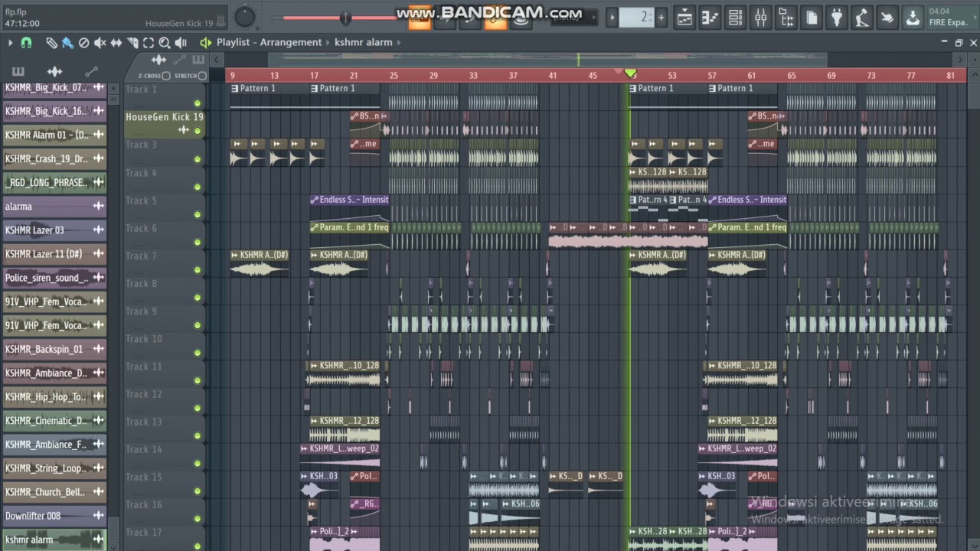Image resolution: width=980 pixels, height=551 pixels.
Task: Open the Param. E..nd 1 freq clip menu
Action: [x=314, y=227]
